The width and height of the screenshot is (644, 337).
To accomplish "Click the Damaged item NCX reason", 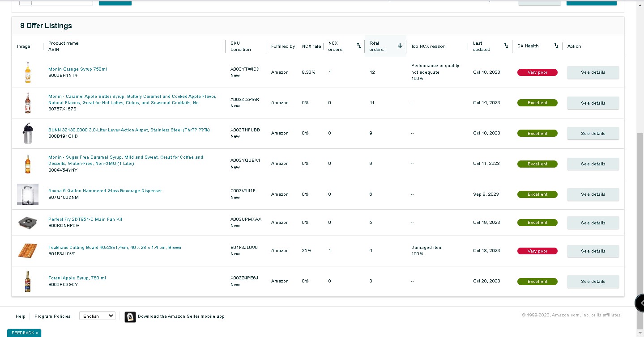I will [x=427, y=248].
